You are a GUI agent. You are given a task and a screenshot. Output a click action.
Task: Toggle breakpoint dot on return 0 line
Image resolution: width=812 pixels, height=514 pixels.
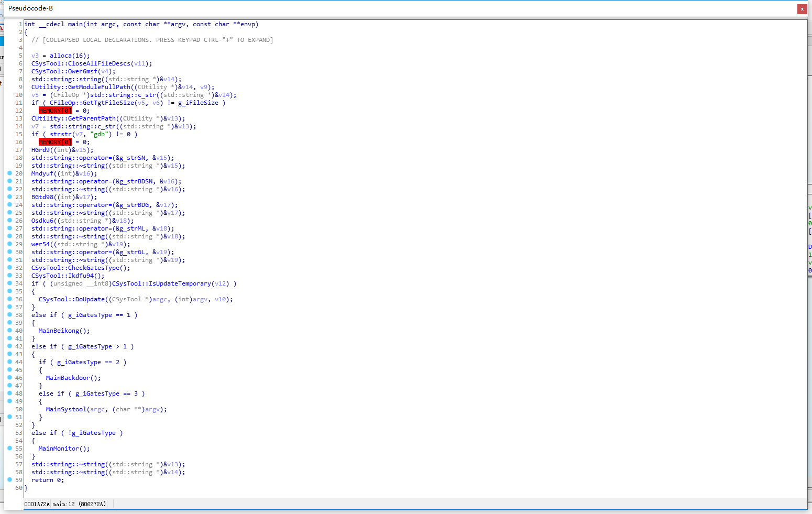click(9, 479)
